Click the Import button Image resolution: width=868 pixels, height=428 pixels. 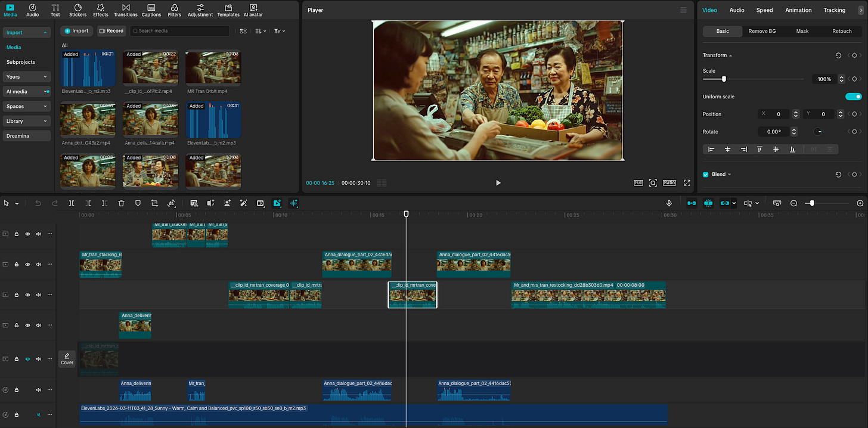pyautogui.click(x=76, y=31)
